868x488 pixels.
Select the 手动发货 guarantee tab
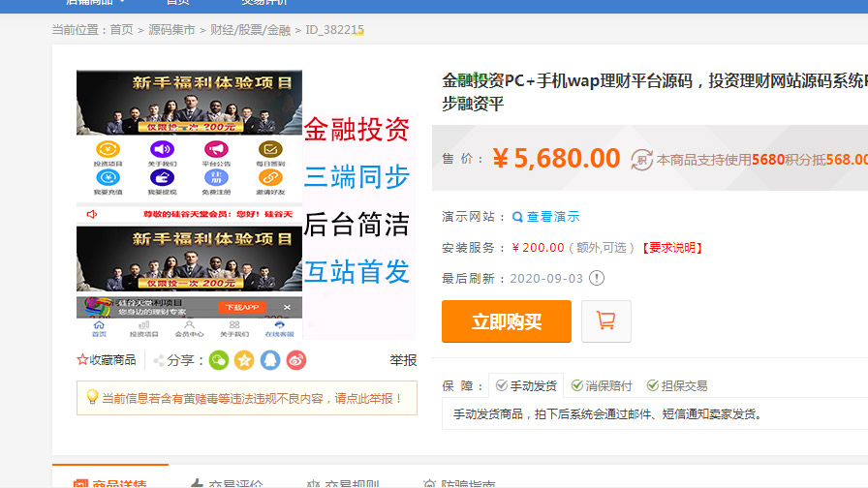526,385
